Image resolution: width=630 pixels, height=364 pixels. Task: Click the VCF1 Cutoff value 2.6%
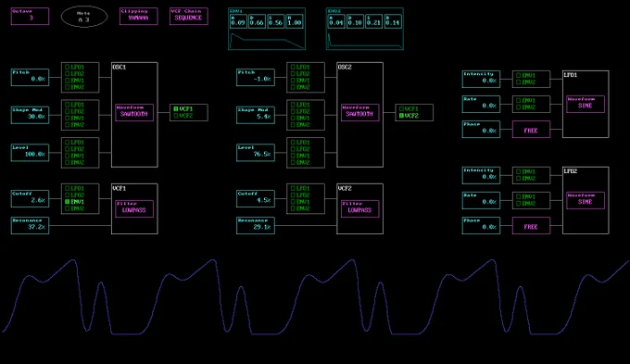pos(31,198)
